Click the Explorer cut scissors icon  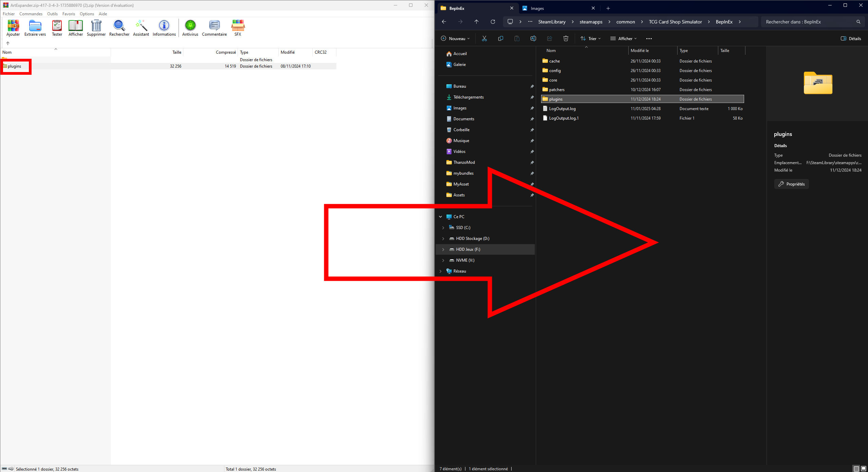484,38
